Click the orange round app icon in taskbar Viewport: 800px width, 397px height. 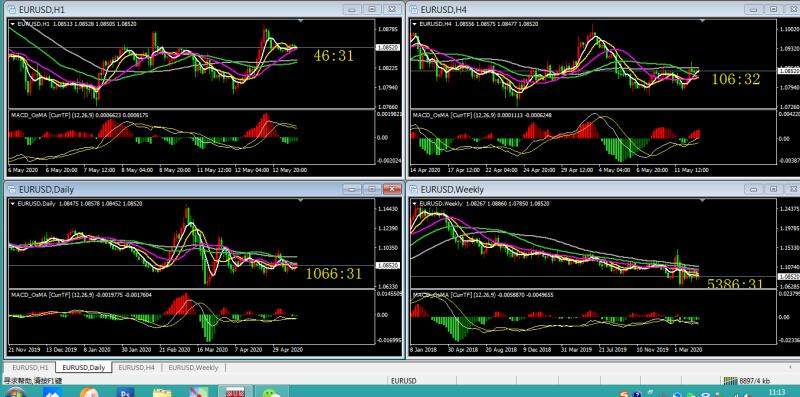[x=89, y=393]
